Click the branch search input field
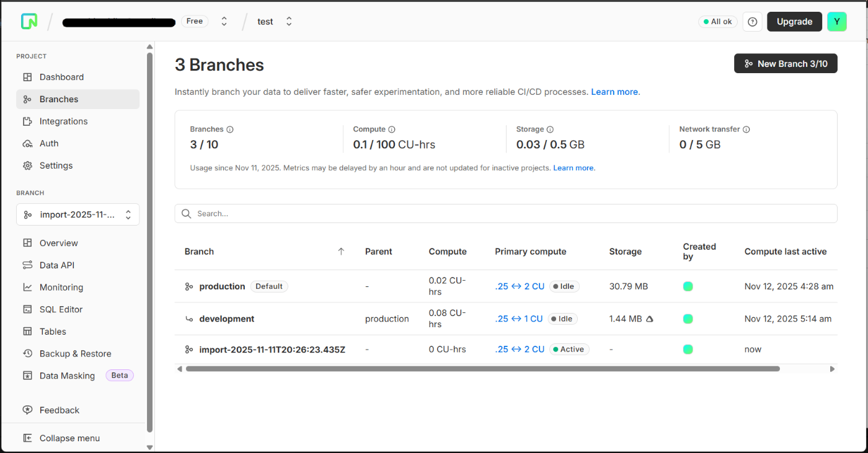The height and width of the screenshot is (453, 868). [x=506, y=214]
